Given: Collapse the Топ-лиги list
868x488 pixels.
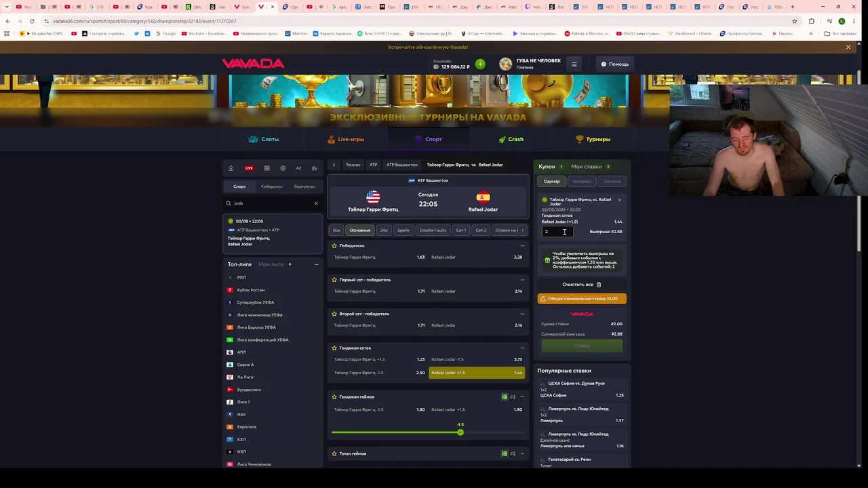Looking at the screenshot, I should tap(316, 264).
